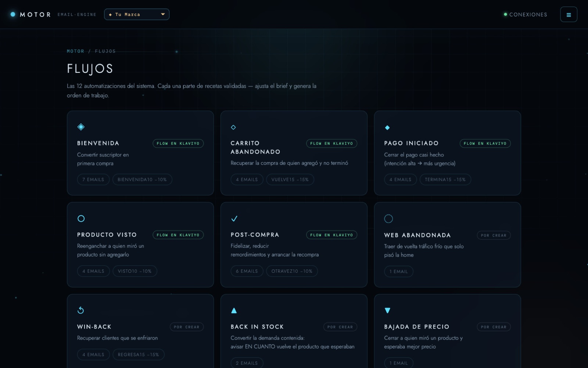Click the Bienvenida diamond icon
This screenshot has height=368, width=588.
pos(81,127)
